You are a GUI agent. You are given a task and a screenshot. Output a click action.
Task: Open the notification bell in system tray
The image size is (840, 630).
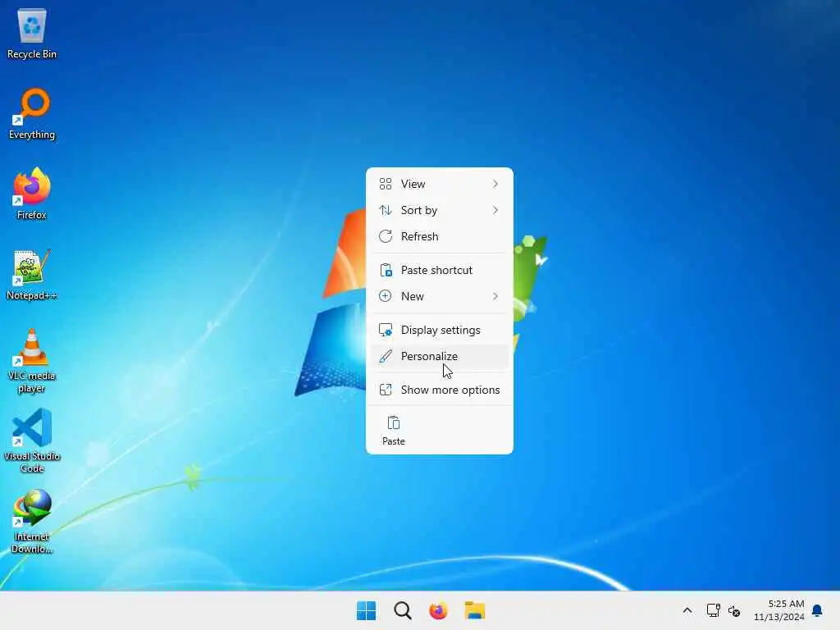point(818,610)
